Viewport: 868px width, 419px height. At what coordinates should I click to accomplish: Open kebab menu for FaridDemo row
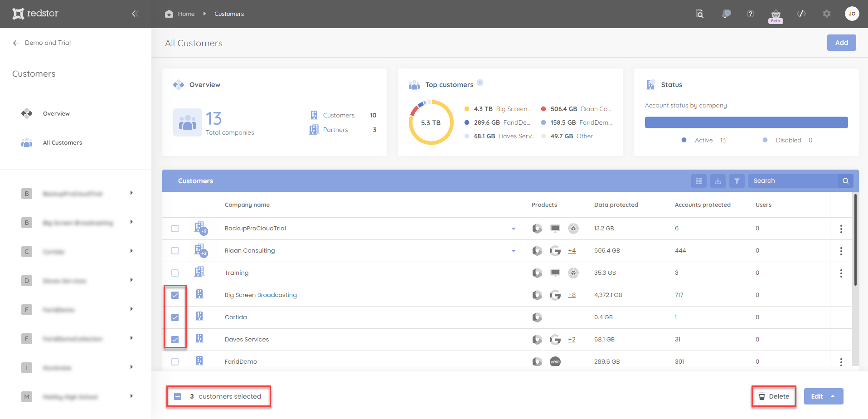(841, 362)
